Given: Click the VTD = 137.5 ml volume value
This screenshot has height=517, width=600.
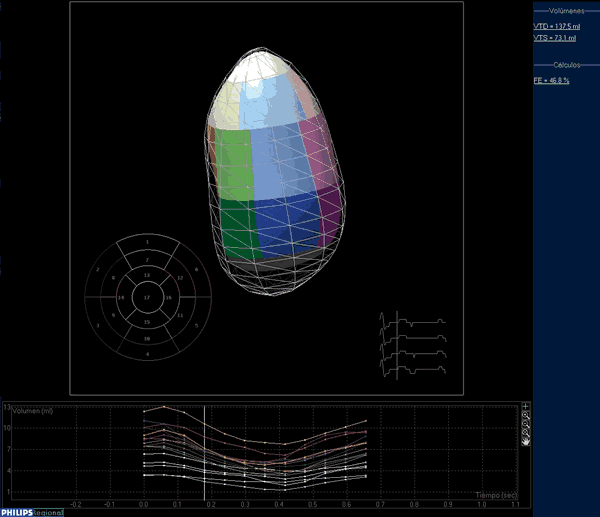Looking at the screenshot, I should pos(557,26).
